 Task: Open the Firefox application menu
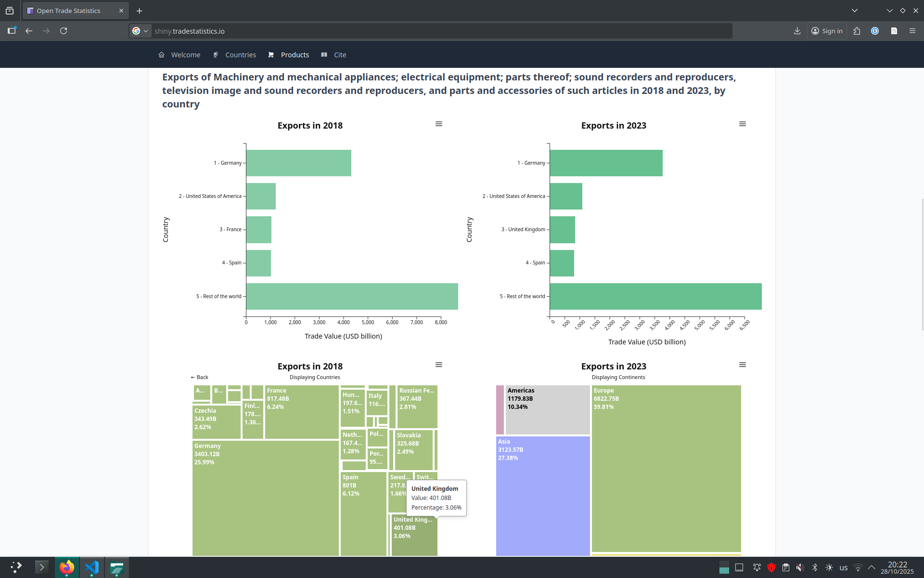click(x=912, y=31)
